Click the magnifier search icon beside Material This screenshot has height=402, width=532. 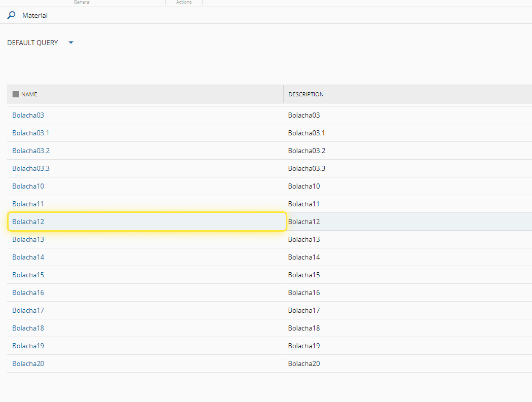point(11,15)
